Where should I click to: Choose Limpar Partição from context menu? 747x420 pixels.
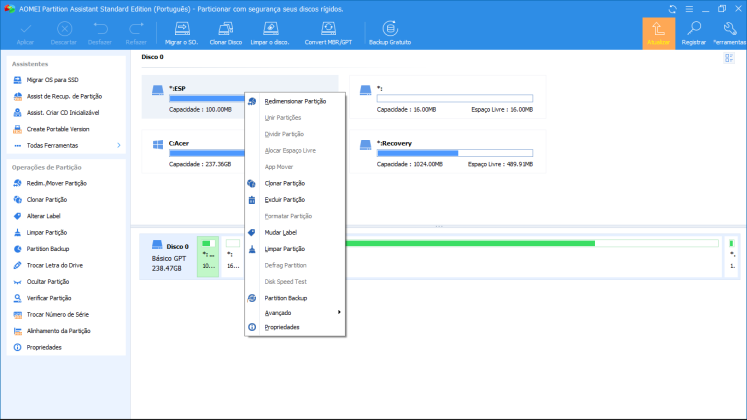295,249
